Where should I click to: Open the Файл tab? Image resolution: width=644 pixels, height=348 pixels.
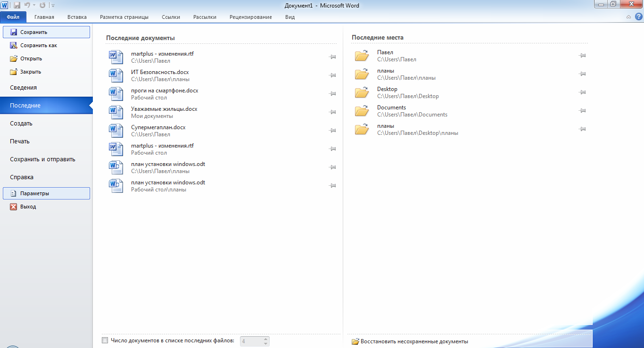coord(13,17)
